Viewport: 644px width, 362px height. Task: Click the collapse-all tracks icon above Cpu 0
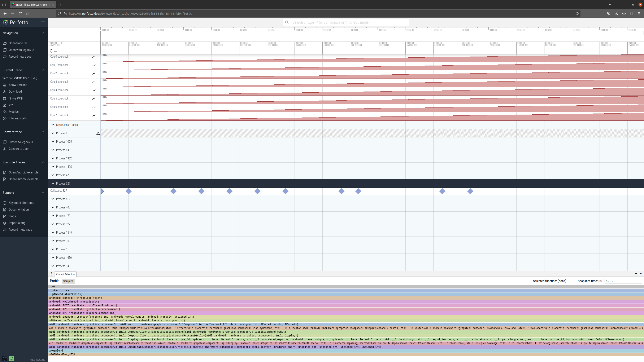point(51,51)
